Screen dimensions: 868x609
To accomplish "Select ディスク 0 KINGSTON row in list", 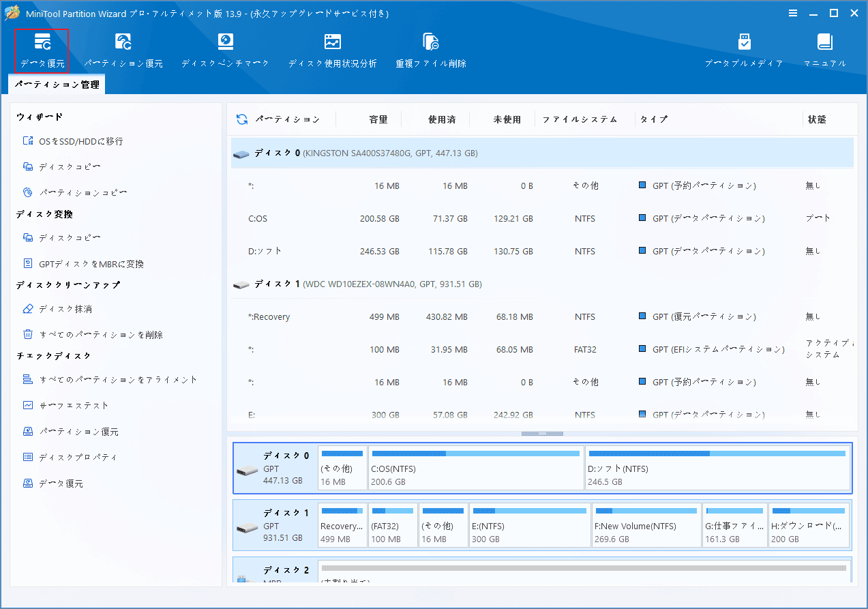I will pyautogui.click(x=542, y=153).
